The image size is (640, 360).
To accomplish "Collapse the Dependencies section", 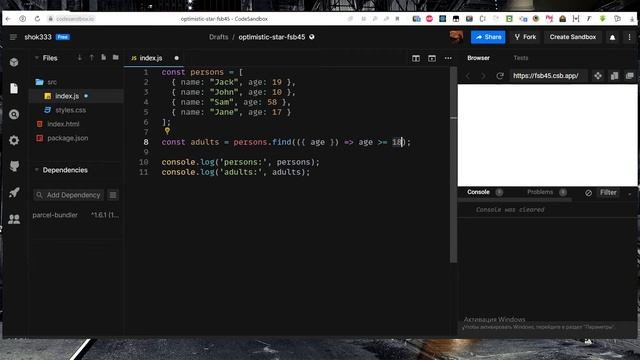I will pos(37,170).
